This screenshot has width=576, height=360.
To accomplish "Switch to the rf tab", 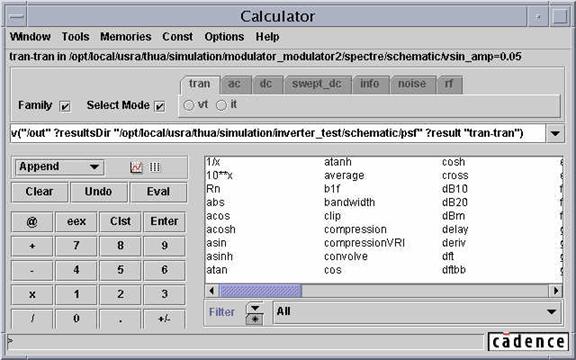I will [449, 84].
